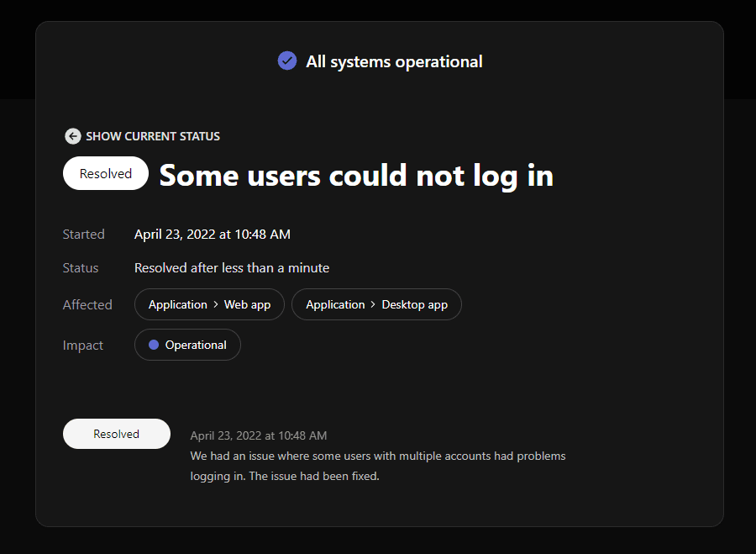Click the back arrow icon beside Show Current Status
Screen dimensions: 756x554
tap(73, 136)
